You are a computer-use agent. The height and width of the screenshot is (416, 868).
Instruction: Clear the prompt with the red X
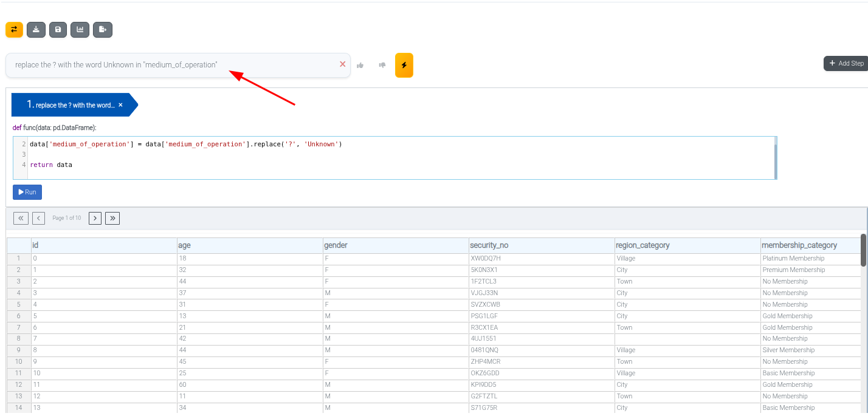pos(343,64)
